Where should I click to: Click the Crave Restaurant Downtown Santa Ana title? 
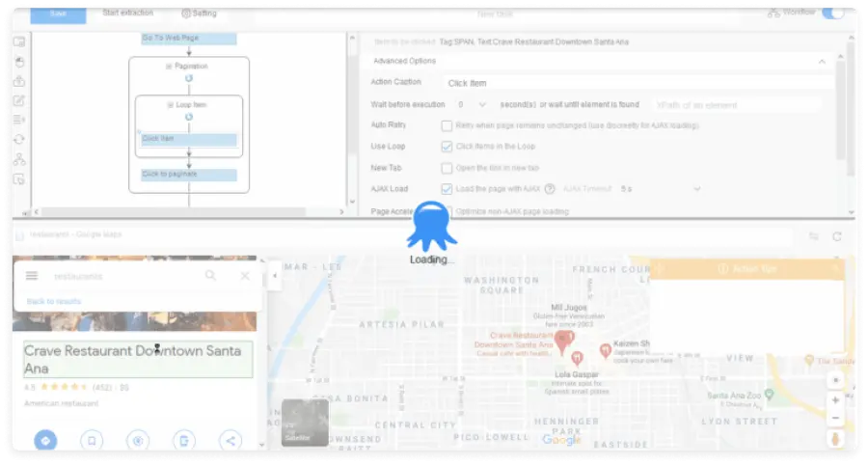(x=138, y=360)
